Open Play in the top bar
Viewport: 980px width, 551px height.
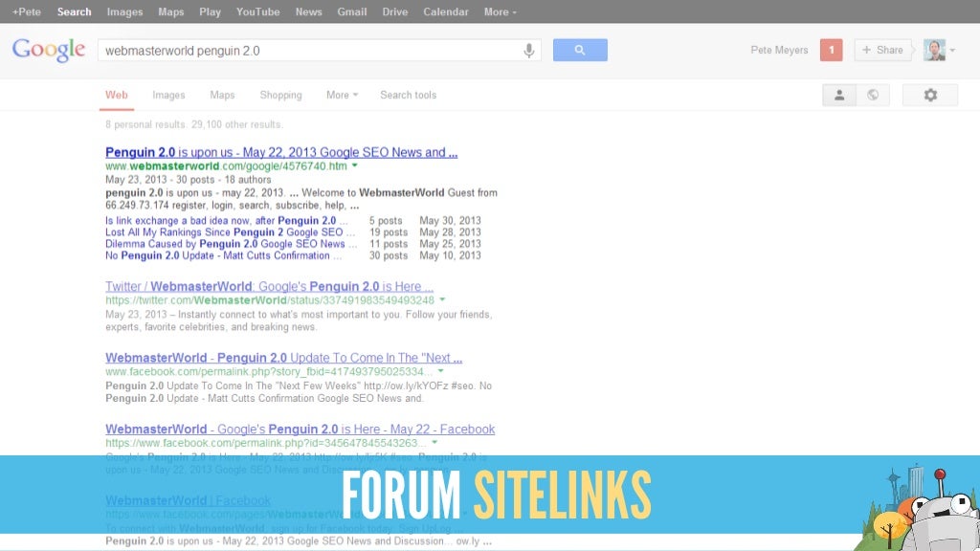pyautogui.click(x=210, y=11)
